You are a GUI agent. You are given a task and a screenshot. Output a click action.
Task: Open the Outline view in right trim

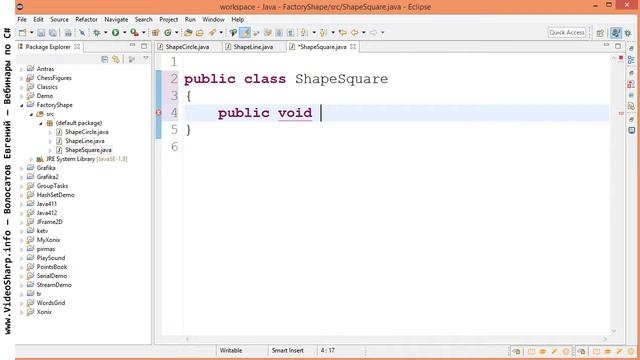pyautogui.click(x=631, y=60)
